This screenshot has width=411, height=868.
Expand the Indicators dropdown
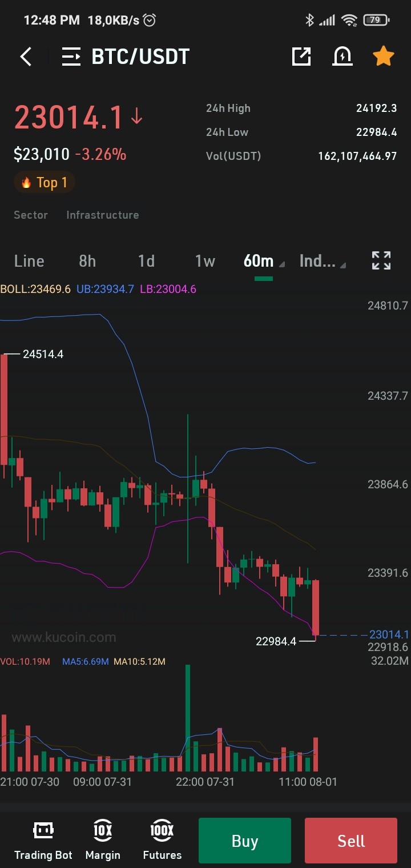pos(323,261)
